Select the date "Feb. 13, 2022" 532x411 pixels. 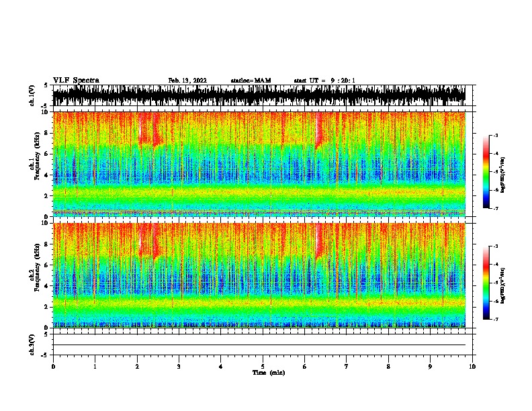click(x=187, y=81)
